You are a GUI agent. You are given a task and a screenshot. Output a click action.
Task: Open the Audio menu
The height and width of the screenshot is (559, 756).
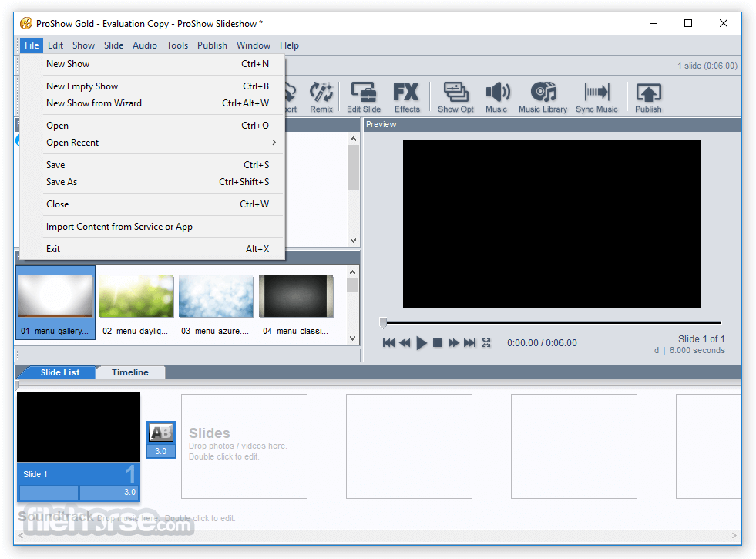(x=145, y=45)
